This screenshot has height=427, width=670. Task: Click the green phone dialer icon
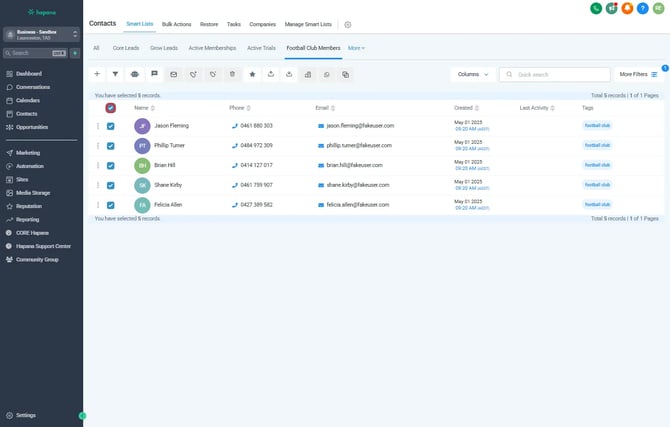596,8
